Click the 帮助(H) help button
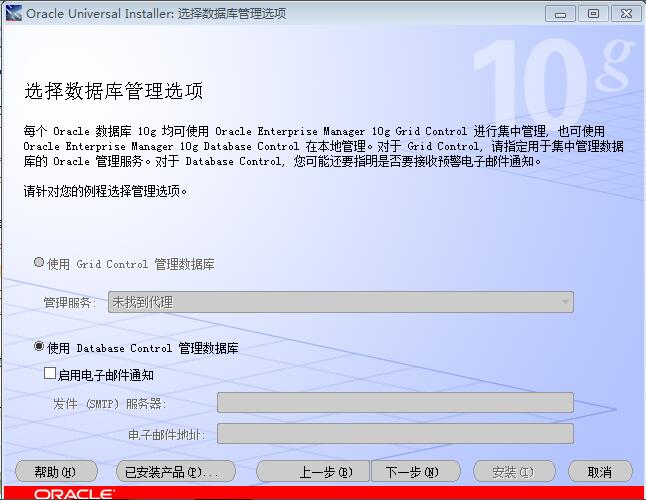Screen dimensions: 646x500 click(56, 472)
